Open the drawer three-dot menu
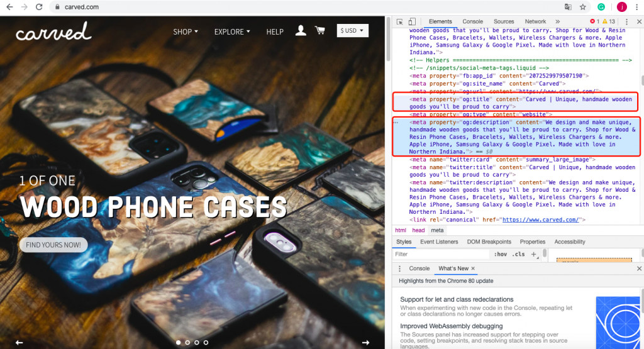The height and width of the screenshot is (349, 644). [x=399, y=269]
